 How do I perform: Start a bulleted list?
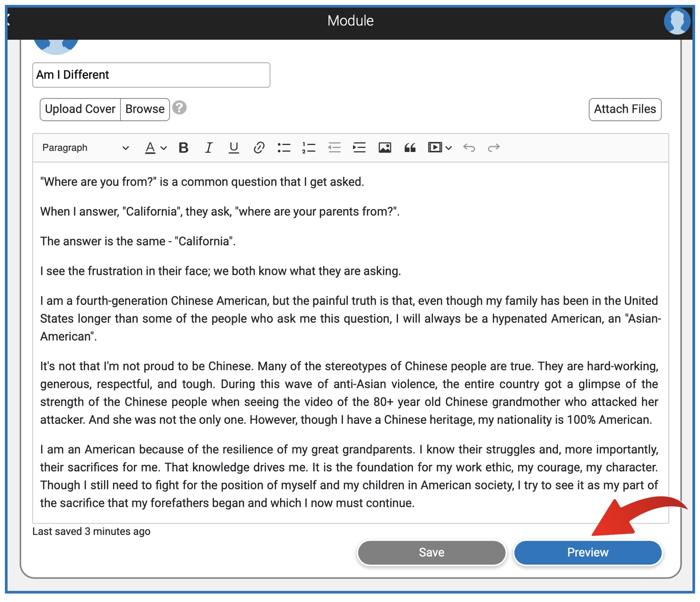[x=284, y=148]
